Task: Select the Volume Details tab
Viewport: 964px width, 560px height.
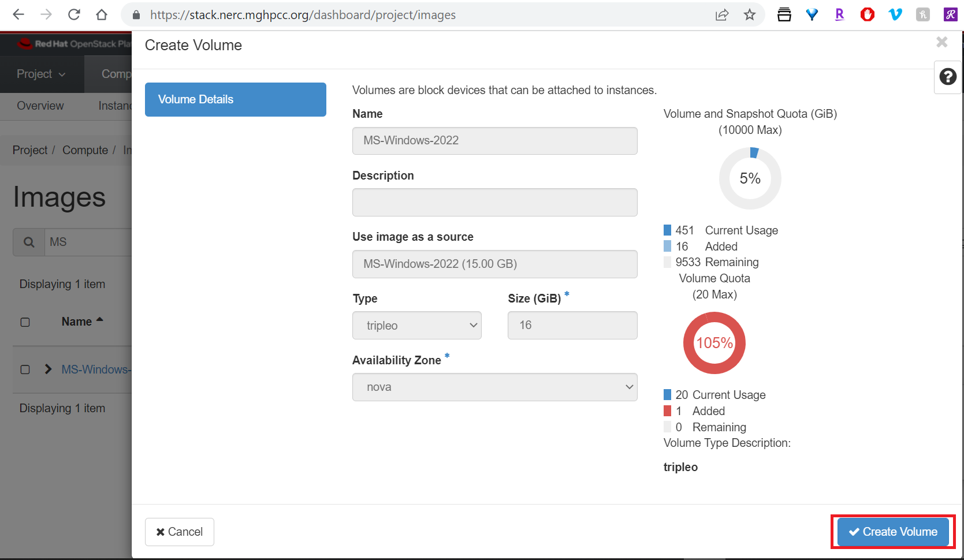Action: (x=236, y=99)
